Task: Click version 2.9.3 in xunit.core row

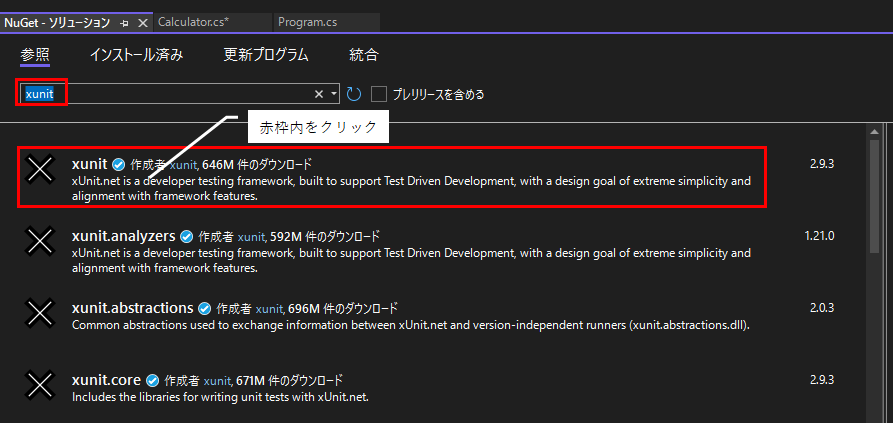Action: 822,380
